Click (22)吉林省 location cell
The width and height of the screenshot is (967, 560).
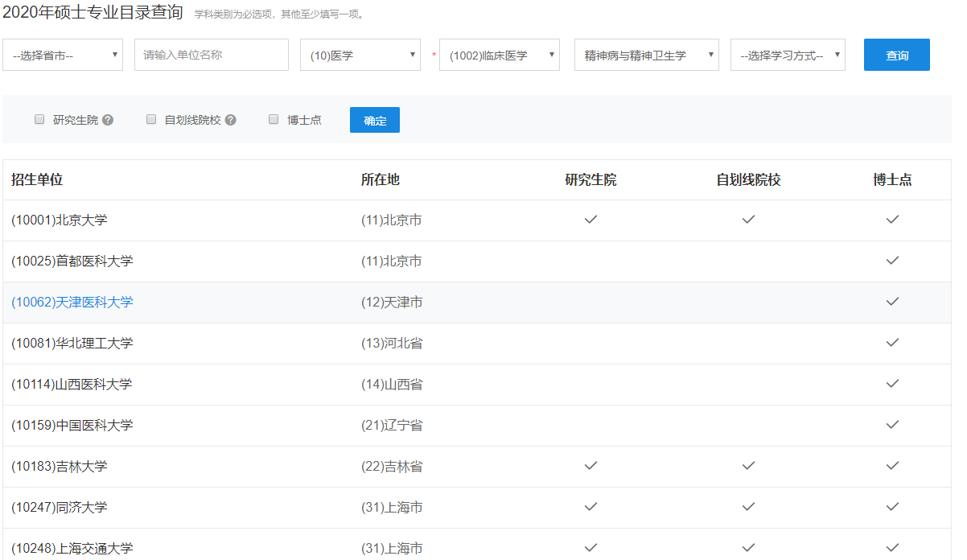coord(392,466)
